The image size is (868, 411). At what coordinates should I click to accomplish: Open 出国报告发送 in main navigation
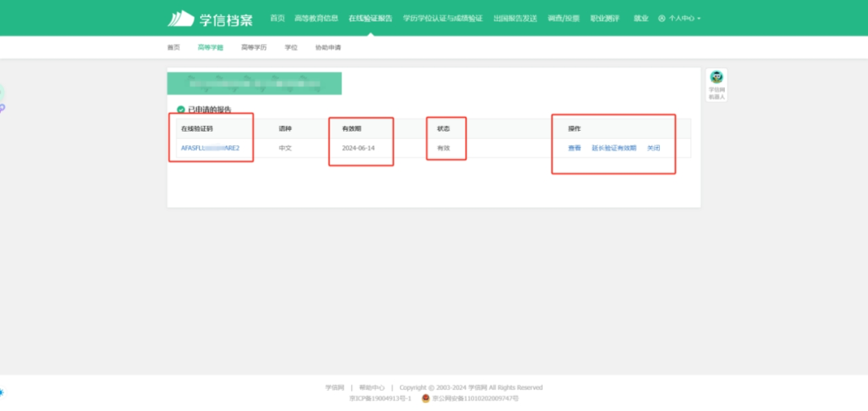[x=515, y=18]
